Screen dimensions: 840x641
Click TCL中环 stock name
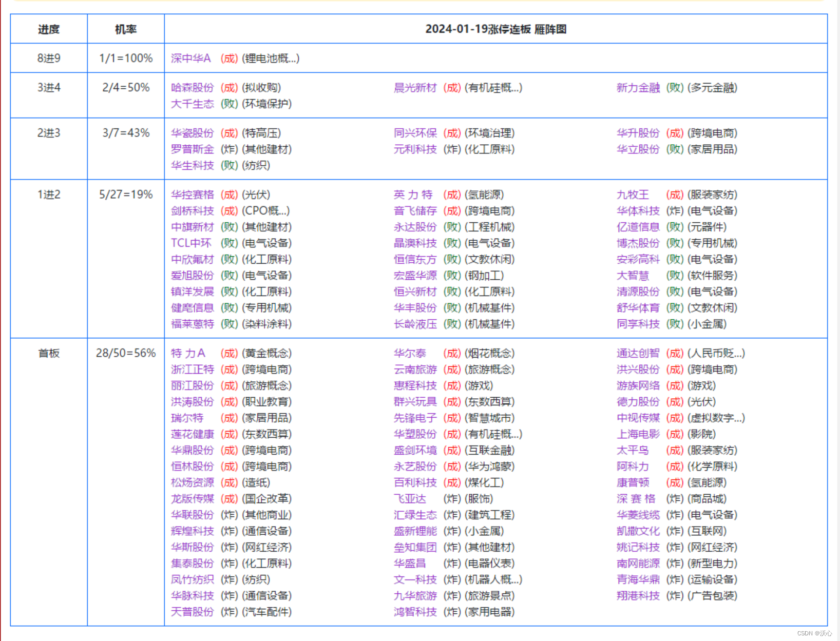[191, 243]
